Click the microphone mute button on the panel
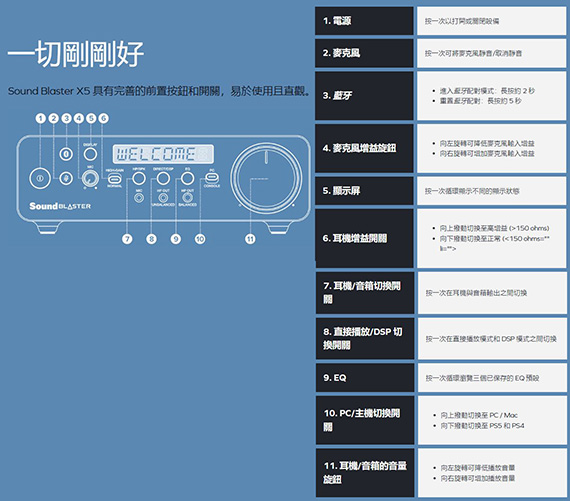 click(x=66, y=178)
